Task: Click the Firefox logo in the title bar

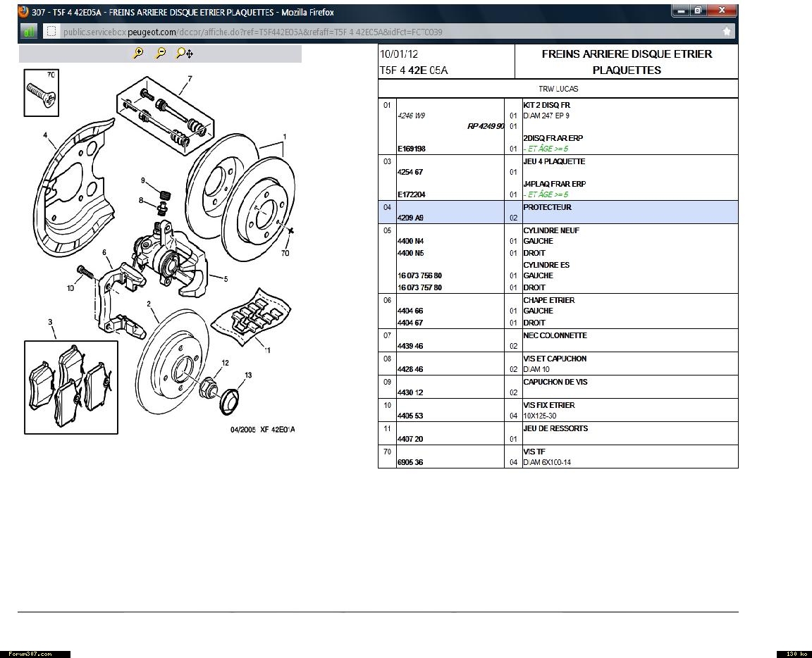Action: [x=23, y=12]
